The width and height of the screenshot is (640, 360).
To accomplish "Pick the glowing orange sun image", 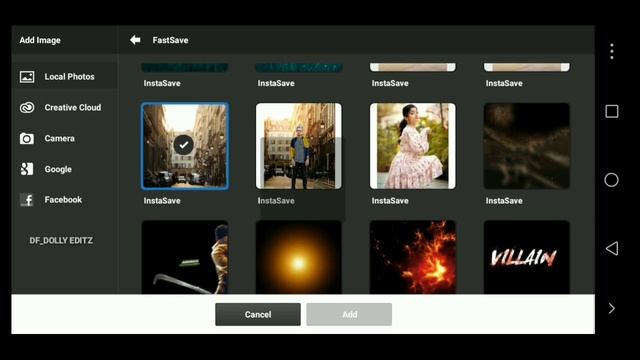I will (299, 257).
